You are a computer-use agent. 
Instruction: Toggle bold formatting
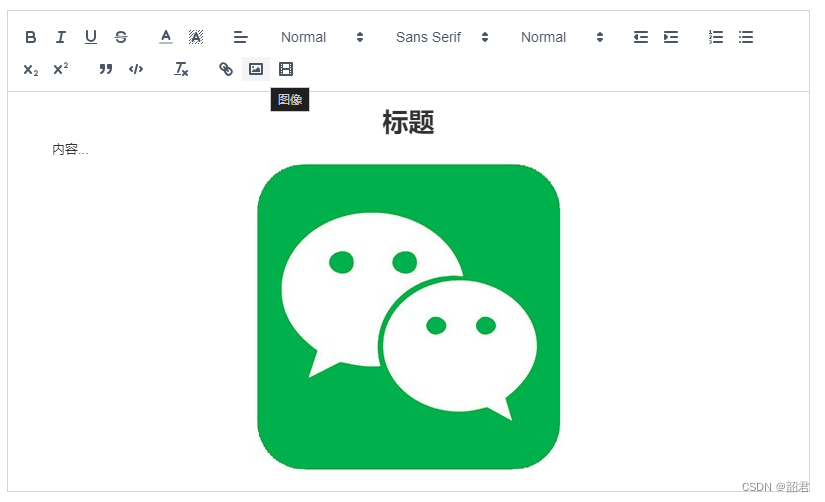(x=31, y=37)
